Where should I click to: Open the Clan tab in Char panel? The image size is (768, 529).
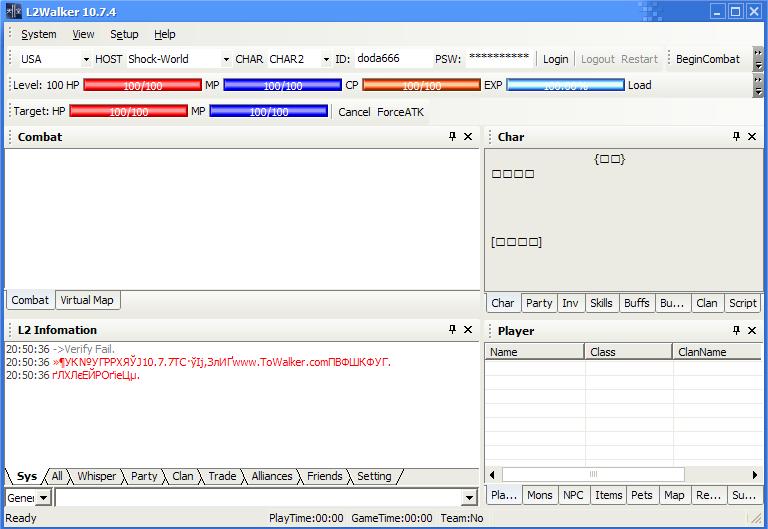pos(707,303)
